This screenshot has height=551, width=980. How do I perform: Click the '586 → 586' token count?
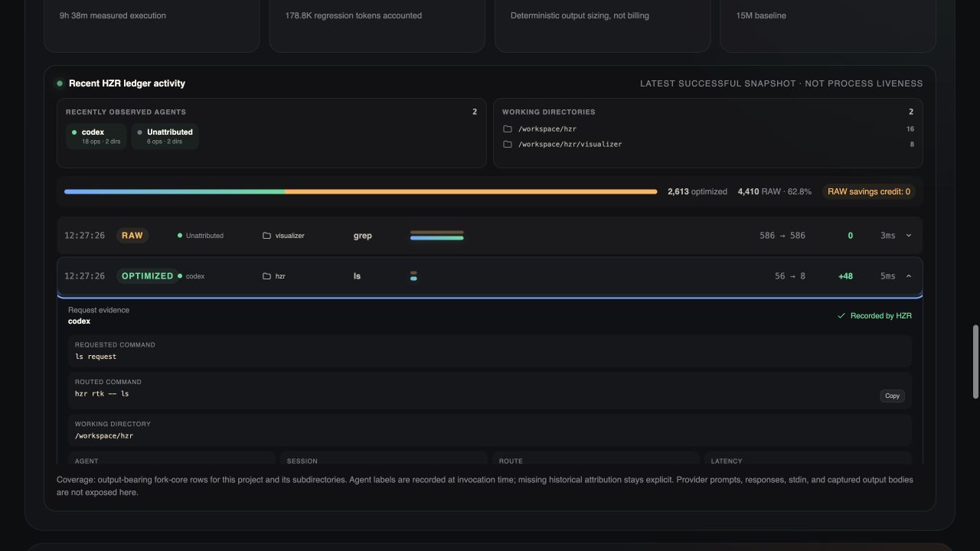point(782,236)
